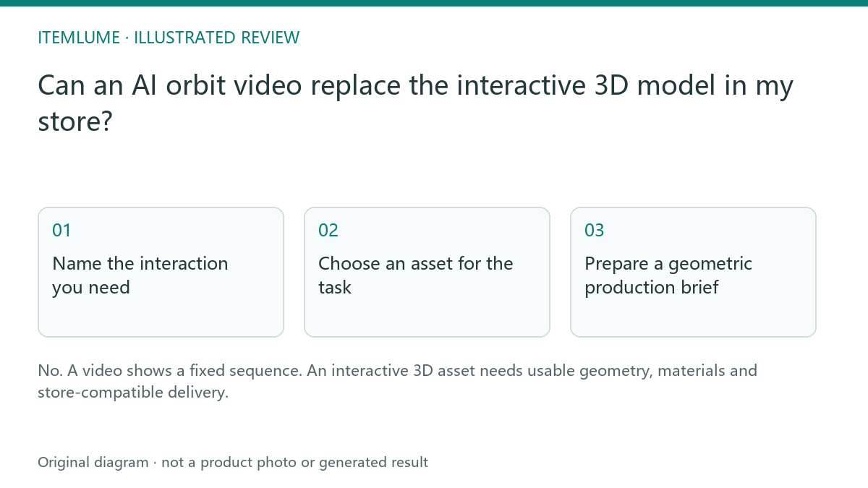Click the headline about AI orbit video
The height and width of the screenshot is (488, 868).
[x=416, y=103]
